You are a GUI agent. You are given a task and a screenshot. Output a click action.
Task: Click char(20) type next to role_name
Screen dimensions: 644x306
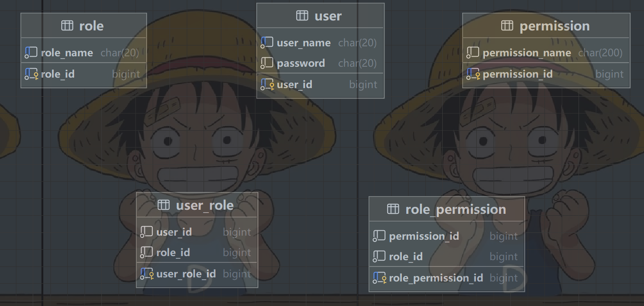pyautogui.click(x=120, y=53)
